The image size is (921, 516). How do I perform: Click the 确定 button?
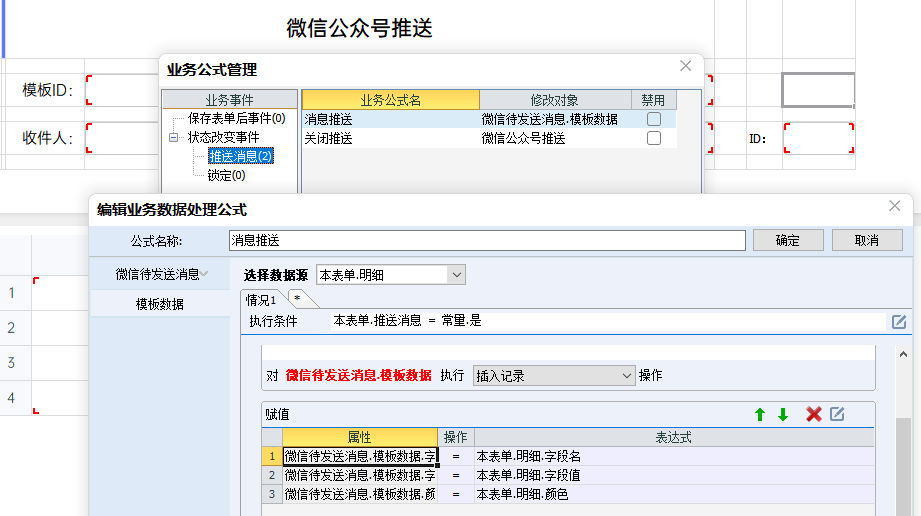click(788, 240)
